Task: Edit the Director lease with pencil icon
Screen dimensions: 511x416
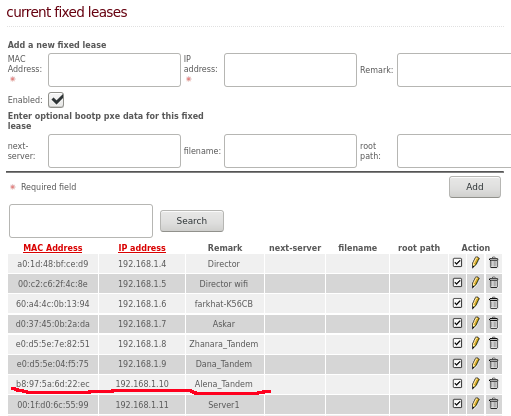Action: (x=475, y=263)
